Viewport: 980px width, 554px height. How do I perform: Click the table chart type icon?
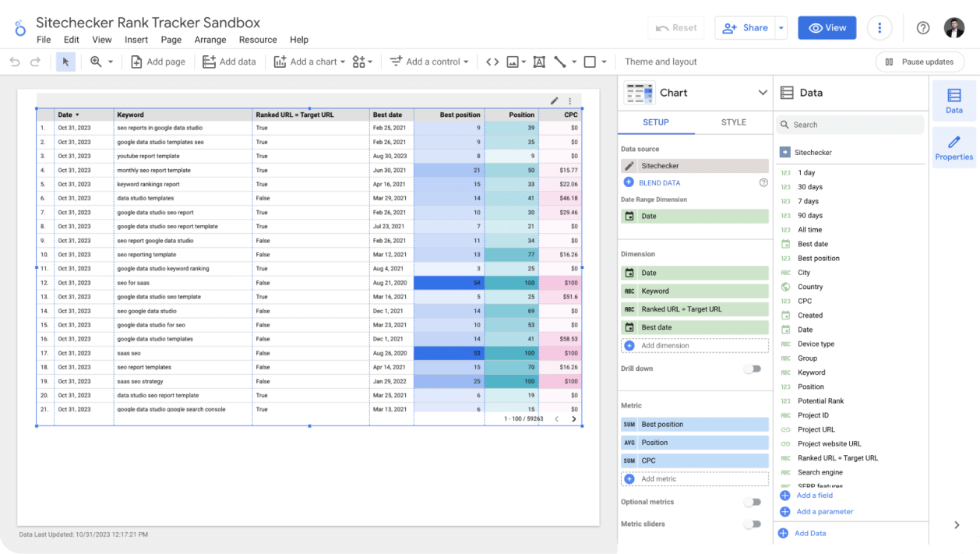(x=640, y=93)
